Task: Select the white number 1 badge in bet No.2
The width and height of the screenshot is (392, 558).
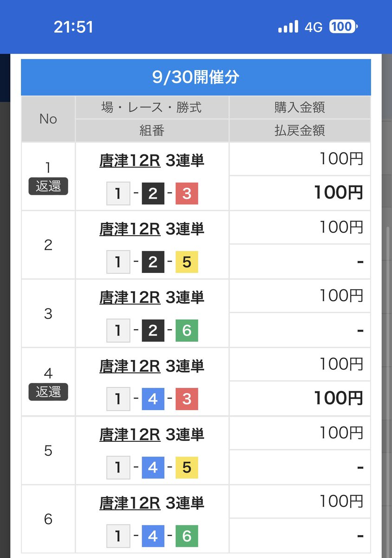Action: [x=118, y=262]
